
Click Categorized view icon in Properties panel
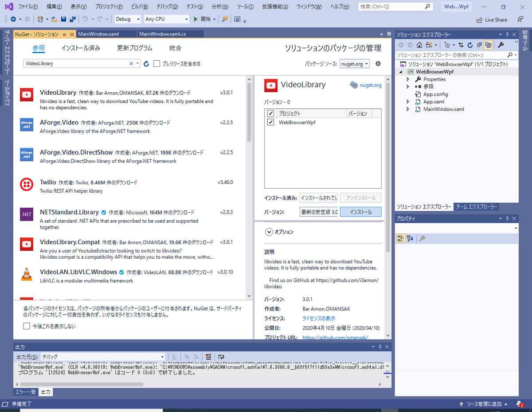point(401,238)
